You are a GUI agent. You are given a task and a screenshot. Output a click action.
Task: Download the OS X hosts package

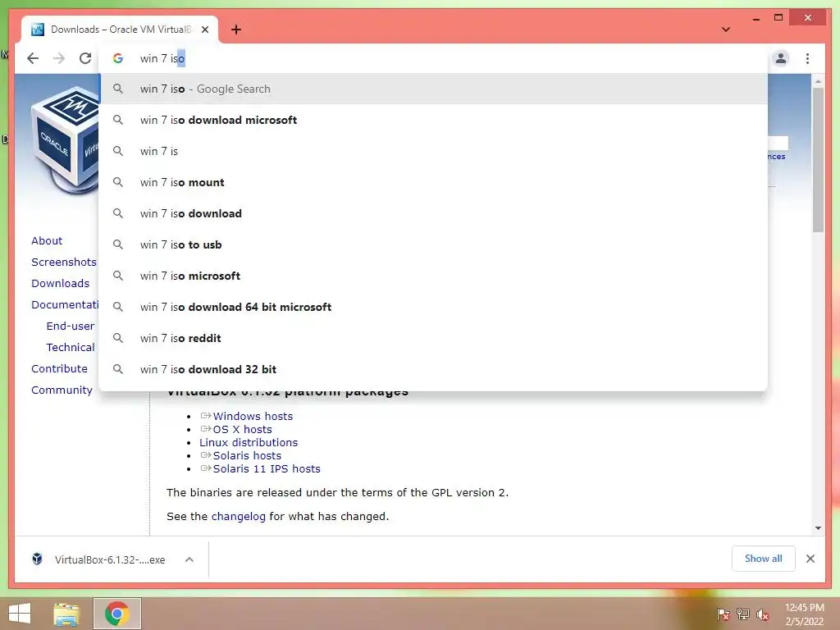[x=242, y=430]
